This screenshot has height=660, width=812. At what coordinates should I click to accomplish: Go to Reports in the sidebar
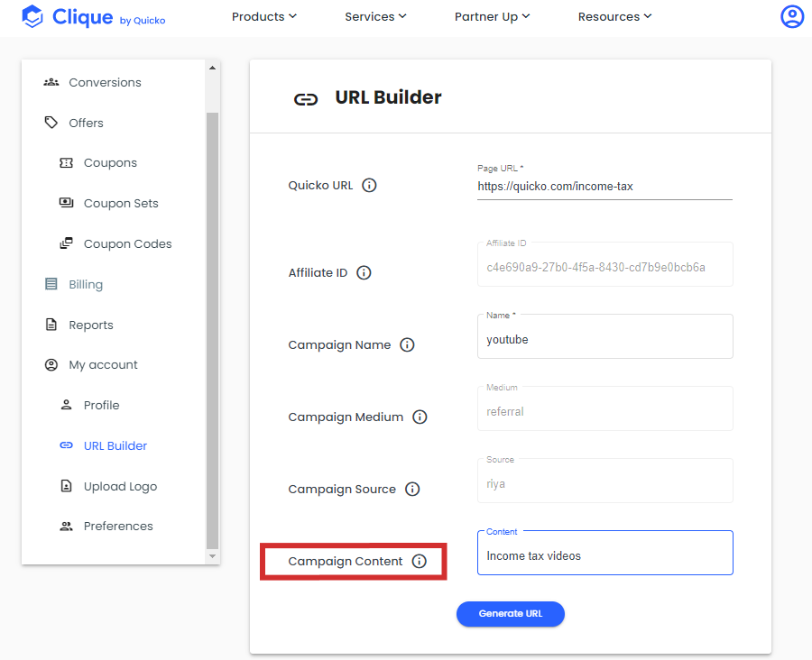coord(78,325)
